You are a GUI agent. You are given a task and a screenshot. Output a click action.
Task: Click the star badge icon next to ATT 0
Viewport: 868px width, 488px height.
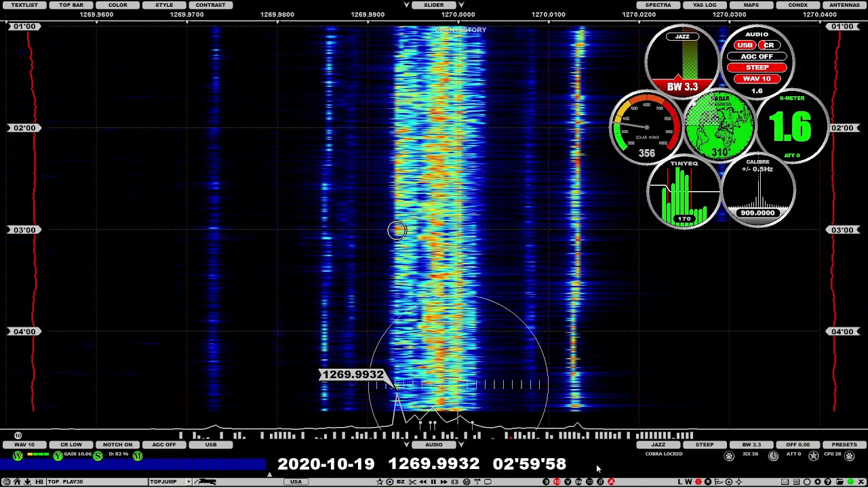(813, 456)
